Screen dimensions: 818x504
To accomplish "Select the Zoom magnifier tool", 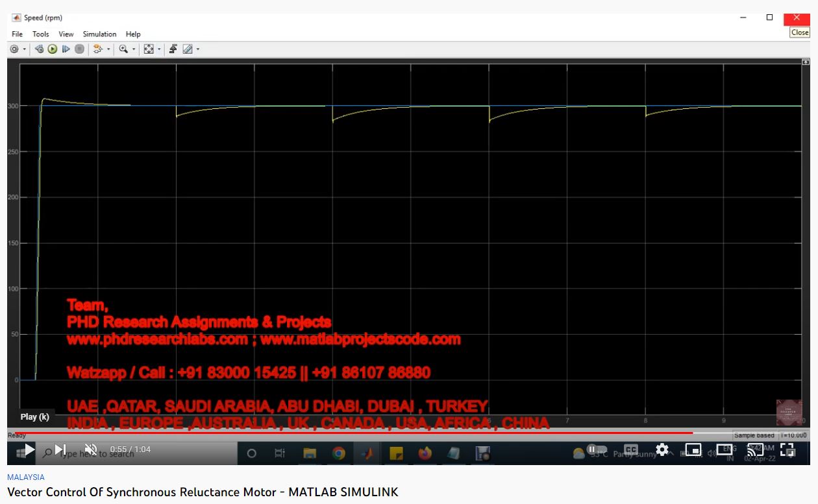I will (123, 49).
